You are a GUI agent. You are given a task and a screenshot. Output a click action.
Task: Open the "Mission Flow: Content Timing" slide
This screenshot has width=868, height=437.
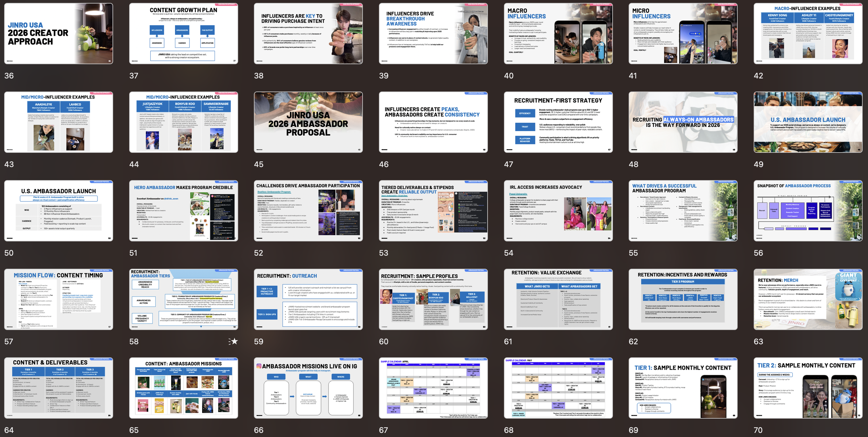point(58,299)
